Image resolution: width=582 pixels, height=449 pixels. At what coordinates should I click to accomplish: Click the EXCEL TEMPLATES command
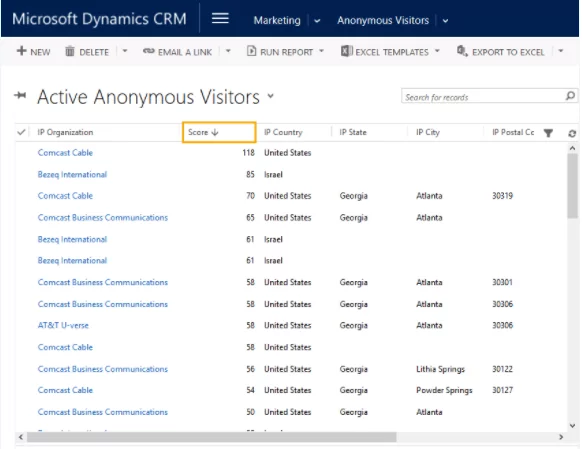coord(385,52)
